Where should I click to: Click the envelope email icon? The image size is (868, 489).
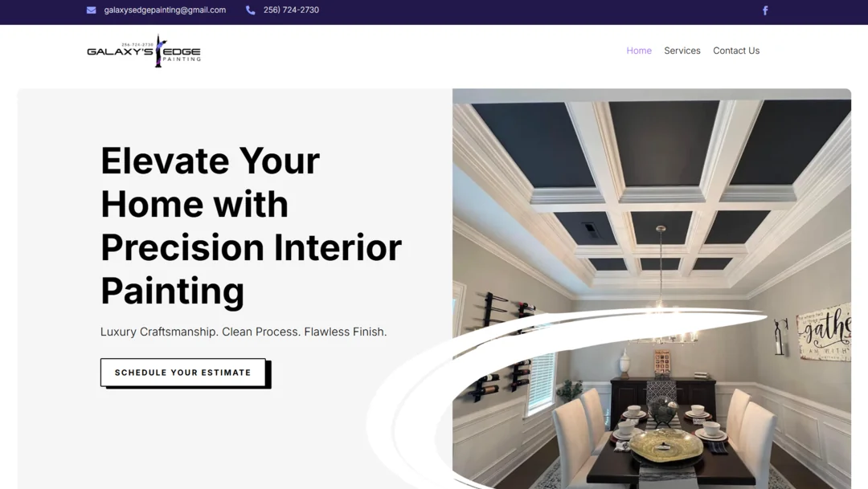point(92,10)
